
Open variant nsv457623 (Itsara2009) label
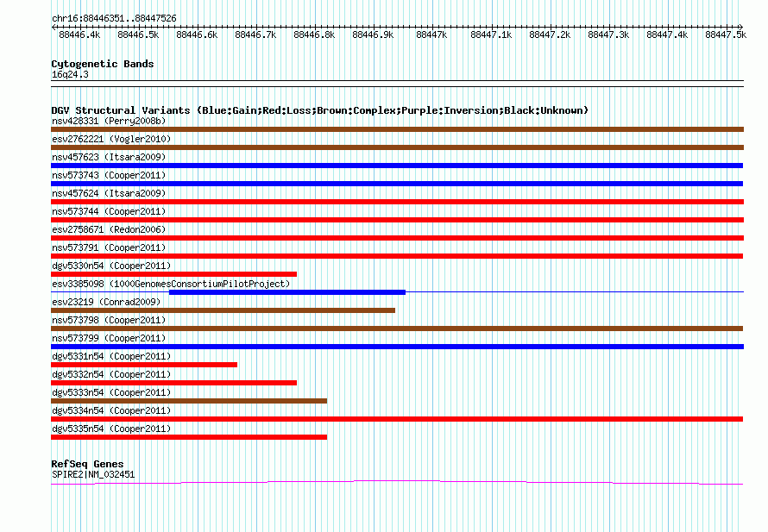109,157
